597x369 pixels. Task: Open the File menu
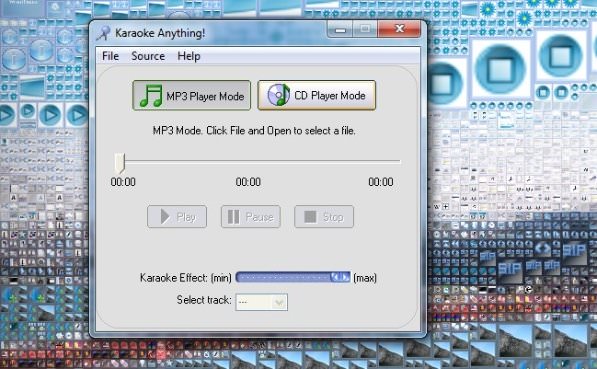[110, 56]
